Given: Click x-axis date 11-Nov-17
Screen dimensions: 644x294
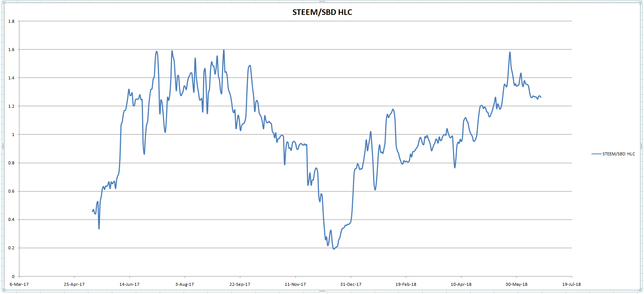Looking at the screenshot, I should tap(295, 284).
